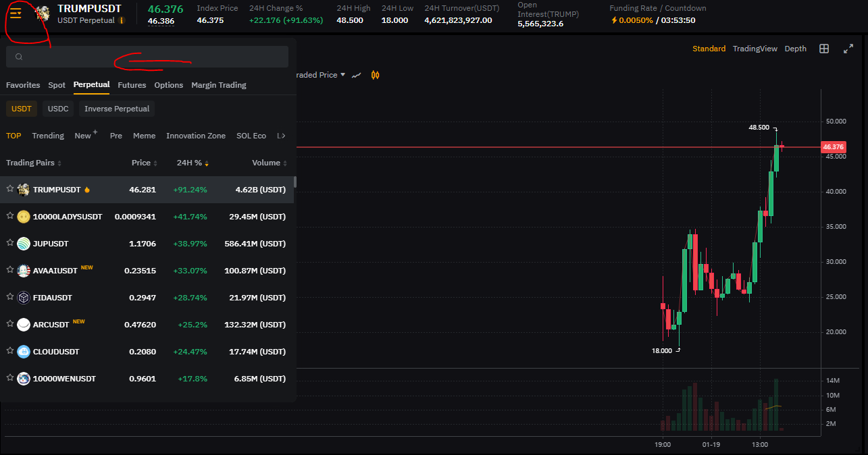Click flame hot icon beside TRUMPUSDT

[87, 190]
